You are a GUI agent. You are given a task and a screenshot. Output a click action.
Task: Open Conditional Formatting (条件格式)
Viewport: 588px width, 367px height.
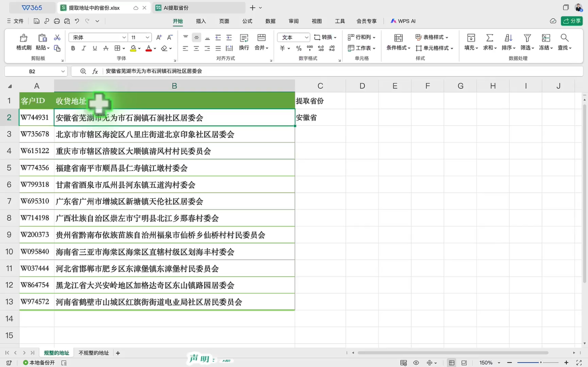[398, 38]
